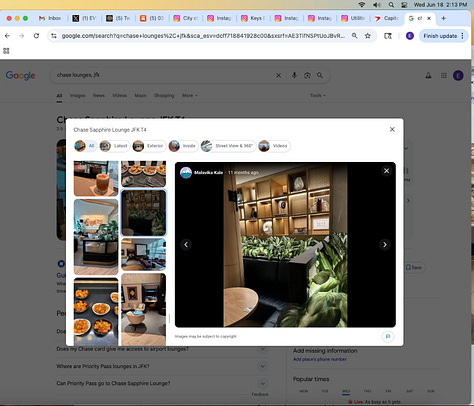Screen dimensions: 474x406
Task: Open the Videos search results tab
Action: tap(119, 95)
